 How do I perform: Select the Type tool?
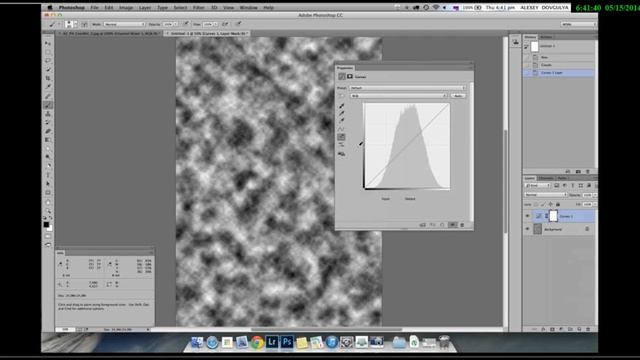pos(48,175)
